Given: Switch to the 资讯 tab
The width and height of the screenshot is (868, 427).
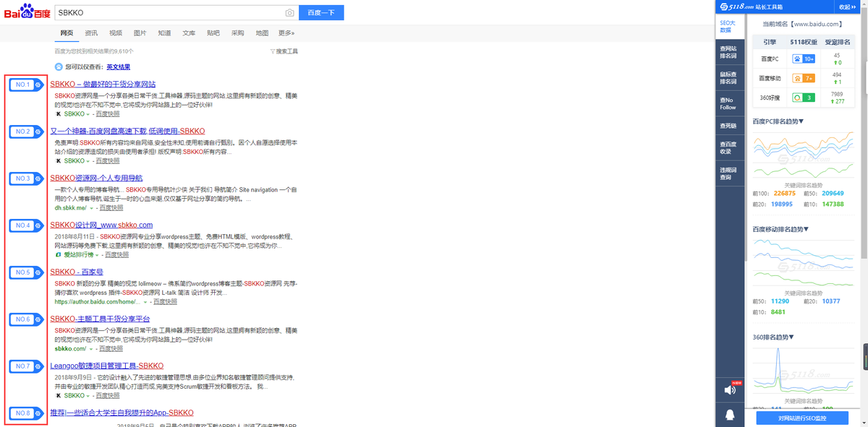Looking at the screenshot, I should coord(91,33).
